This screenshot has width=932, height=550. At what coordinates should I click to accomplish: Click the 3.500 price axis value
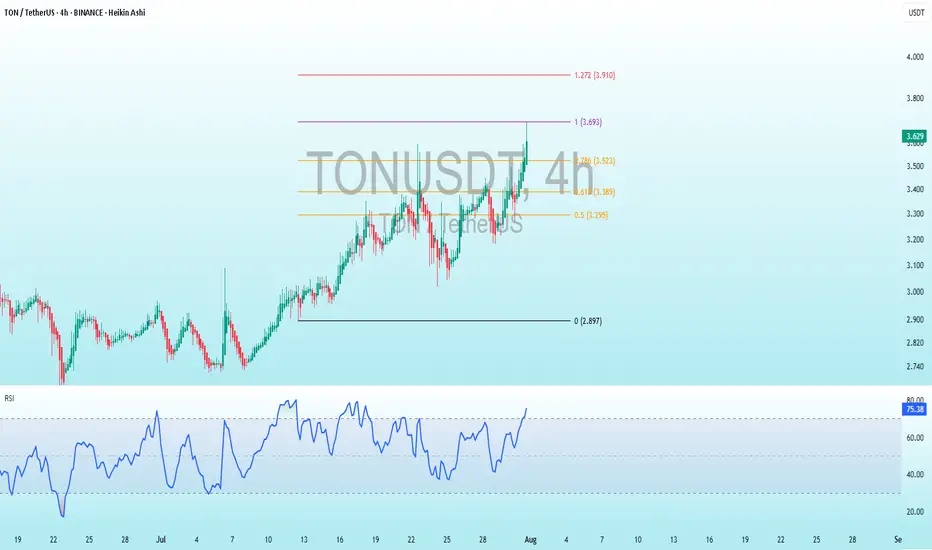915,166
